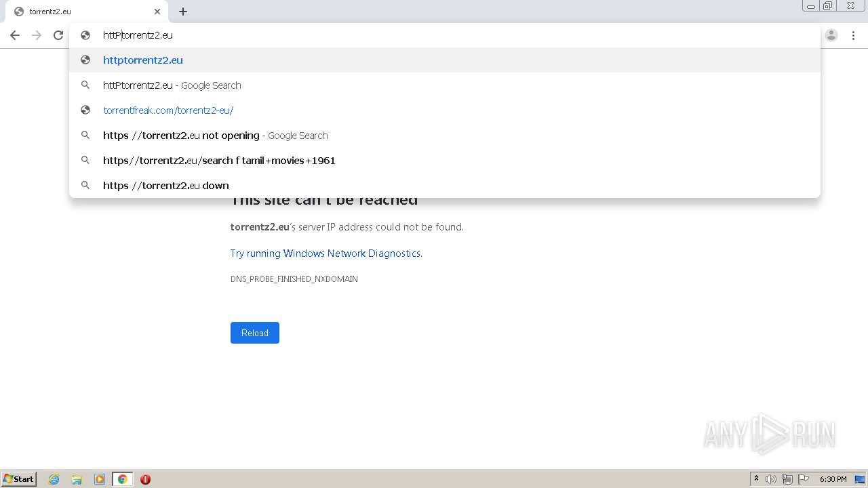Click the DNS_PROBE_FINISHED_NXDOMAIN error code text
Image resolution: width=868 pixels, height=488 pixels.
click(x=294, y=279)
